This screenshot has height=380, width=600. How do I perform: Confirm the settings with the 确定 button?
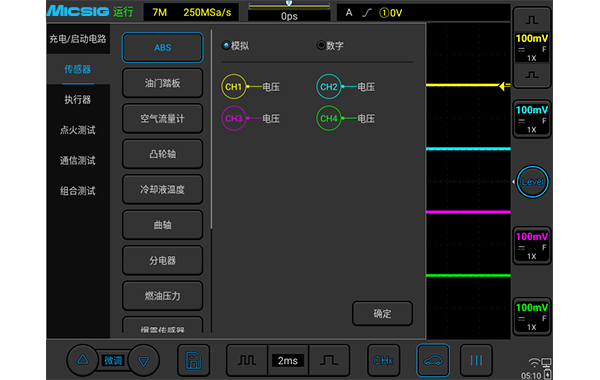[382, 314]
